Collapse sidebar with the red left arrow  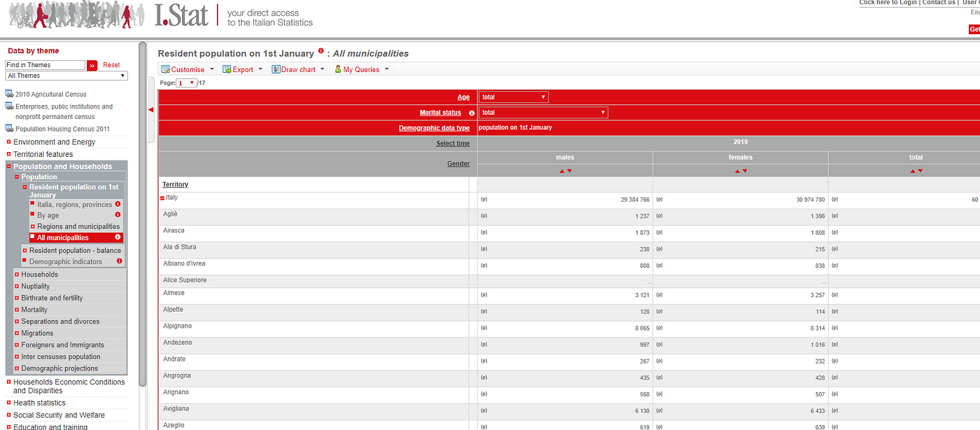[x=150, y=110]
